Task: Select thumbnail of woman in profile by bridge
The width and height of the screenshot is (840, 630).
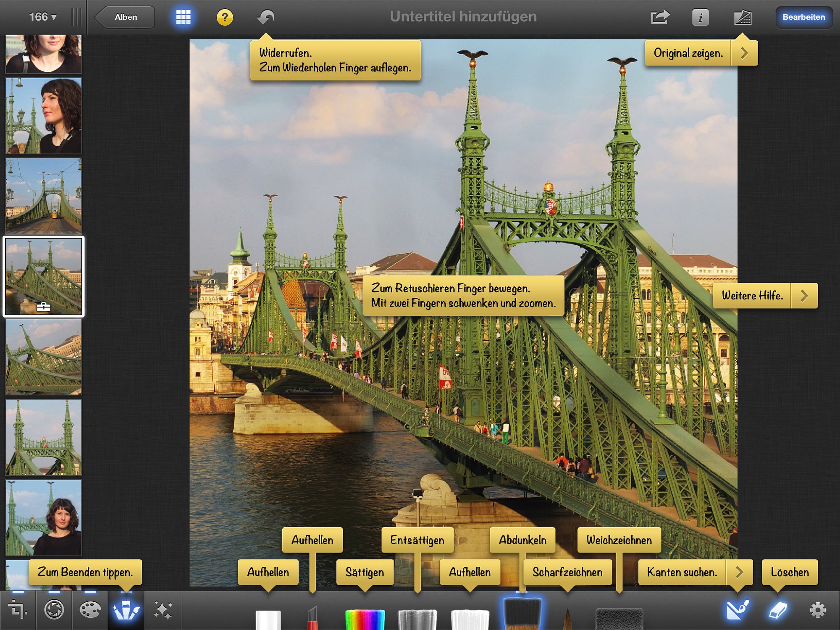Action: [43, 115]
